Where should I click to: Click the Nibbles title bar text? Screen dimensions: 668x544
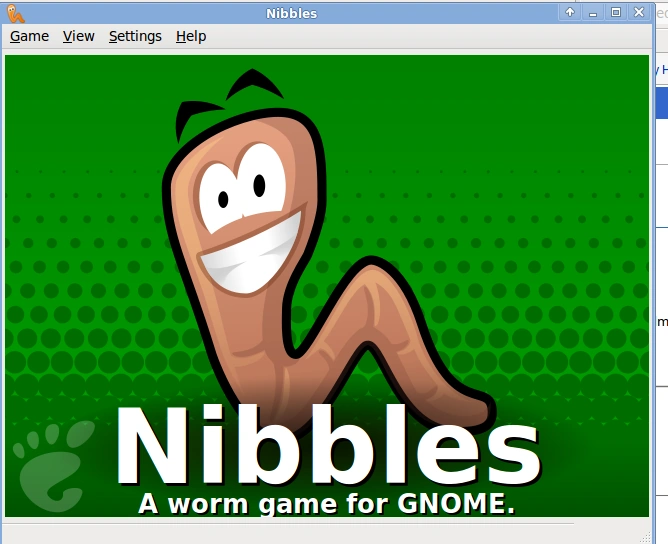pos(292,14)
